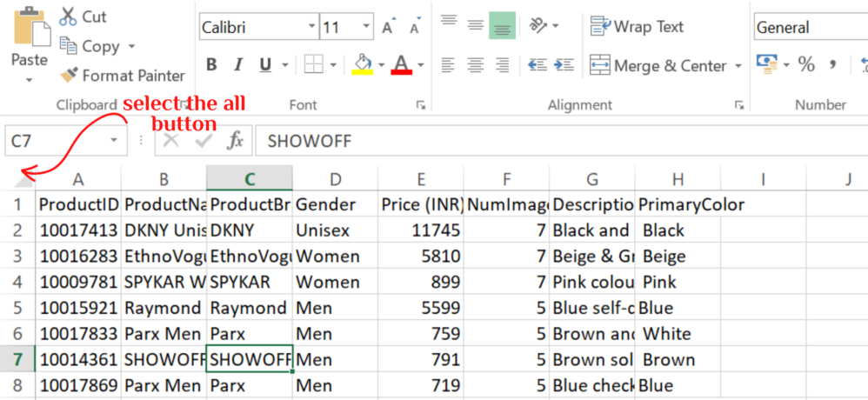The image size is (868, 400).
Task: Open Alignment settings dialog launcher
Action: [x=738, y=104]
